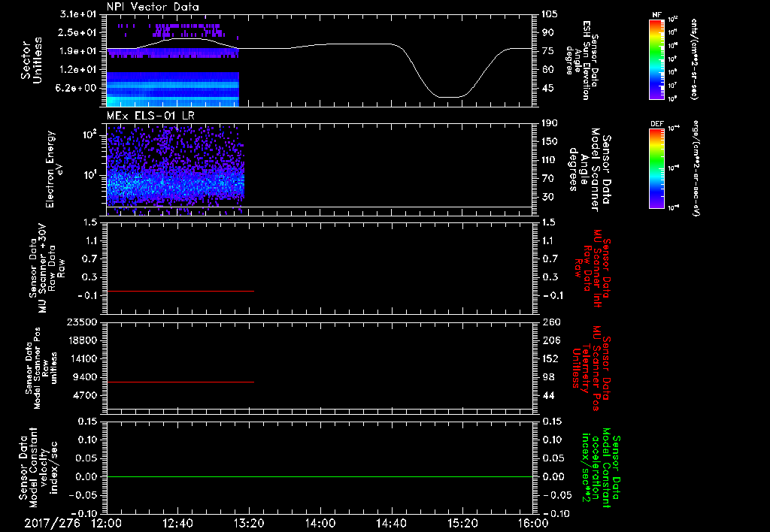
Task: Click the "3.1e+01" sector tick value
Action: point(78,14)
